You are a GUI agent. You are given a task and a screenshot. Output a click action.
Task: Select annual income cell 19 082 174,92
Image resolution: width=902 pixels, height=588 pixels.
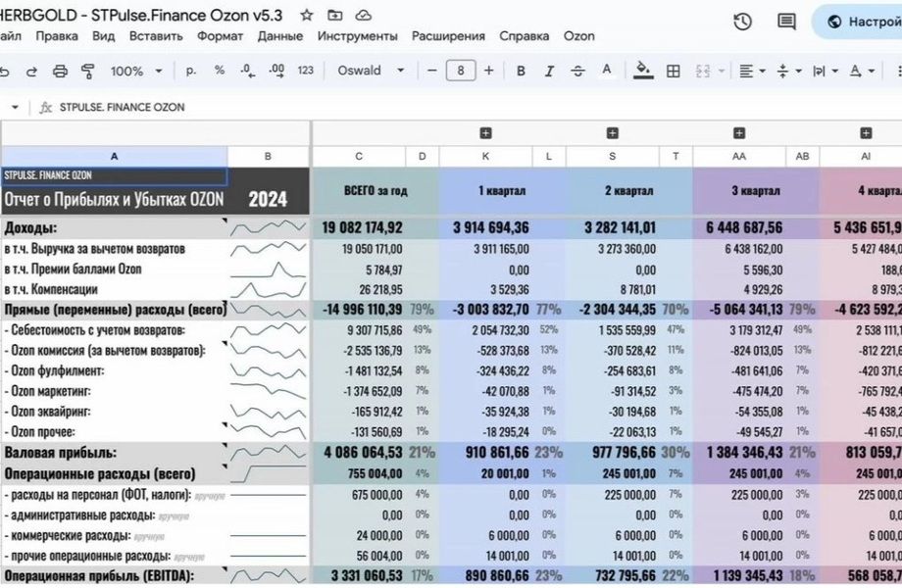[359, 227]
